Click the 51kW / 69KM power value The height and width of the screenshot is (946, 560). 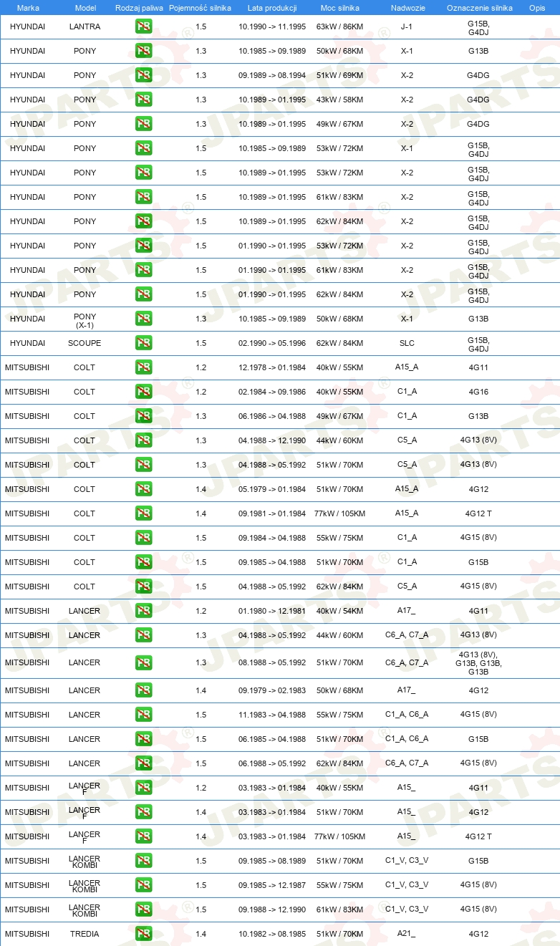[x=339, y=75]
